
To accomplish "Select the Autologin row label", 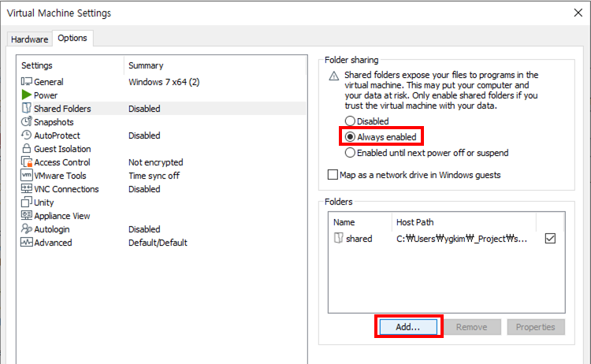I will (52, 229).
